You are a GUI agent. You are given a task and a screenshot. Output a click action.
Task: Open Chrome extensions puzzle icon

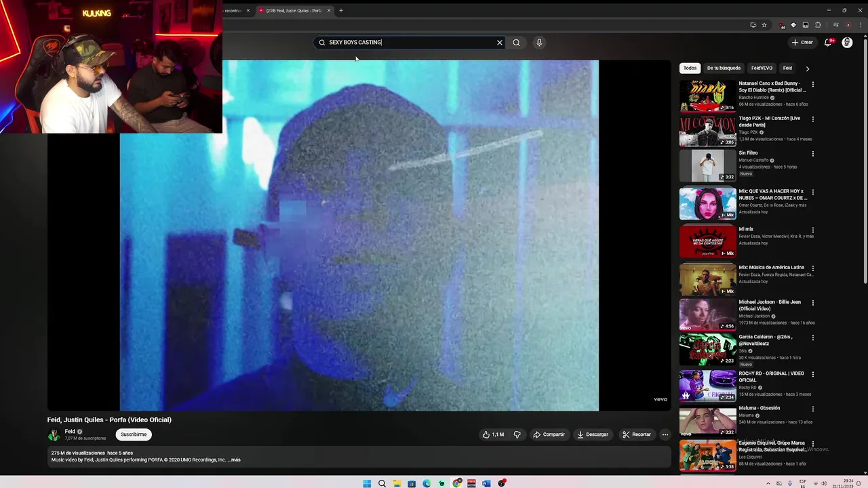[x=818, y=25]
